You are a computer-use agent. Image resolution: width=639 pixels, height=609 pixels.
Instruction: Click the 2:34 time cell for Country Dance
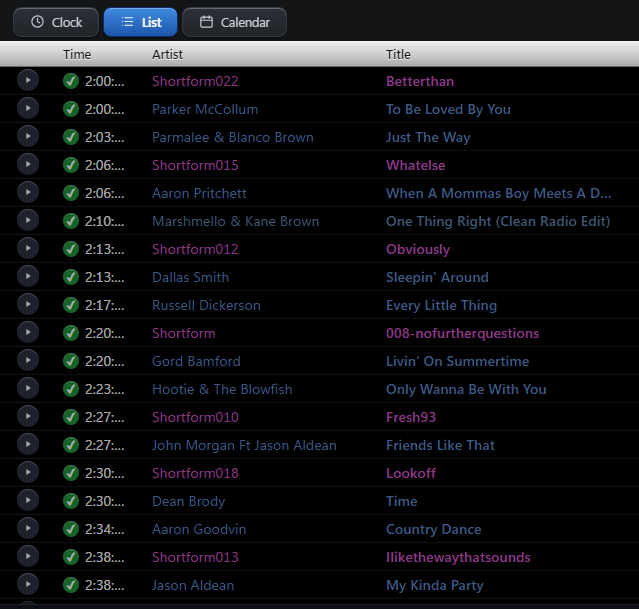[104, 529]
